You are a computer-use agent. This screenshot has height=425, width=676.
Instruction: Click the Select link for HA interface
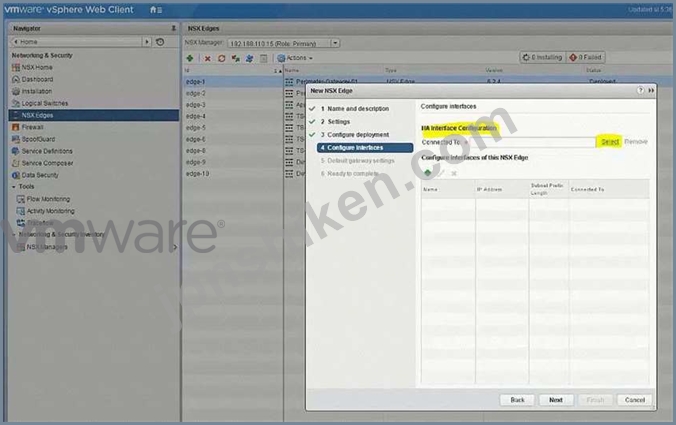click(610, 141)
